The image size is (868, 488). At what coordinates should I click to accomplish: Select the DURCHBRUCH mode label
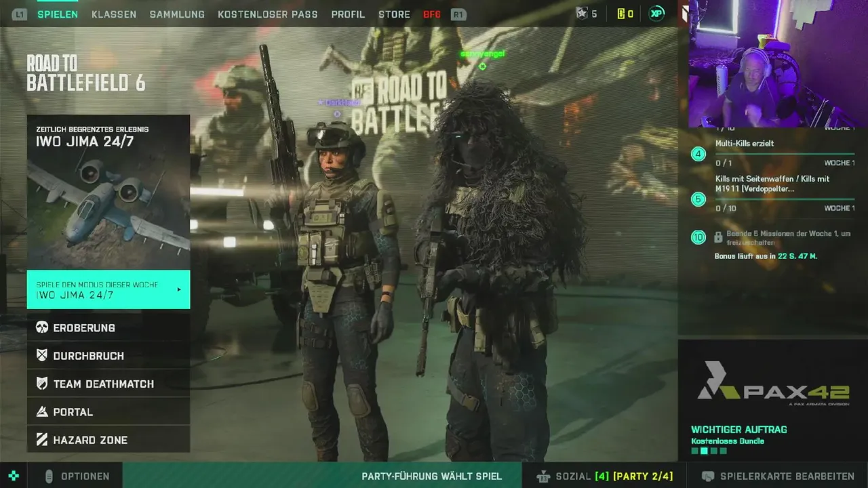[x=89, y=355]
